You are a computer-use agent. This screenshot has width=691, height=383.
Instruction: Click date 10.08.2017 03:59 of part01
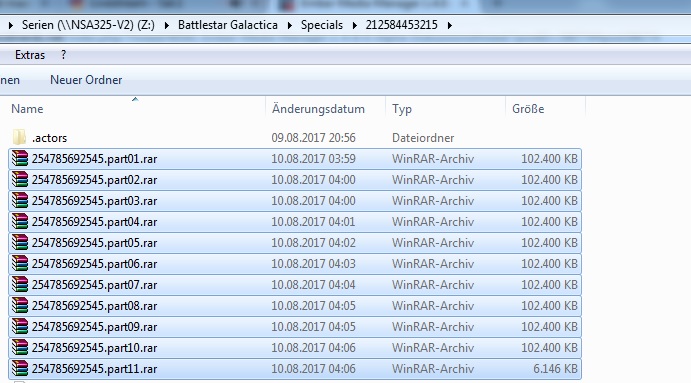[313, 159]
